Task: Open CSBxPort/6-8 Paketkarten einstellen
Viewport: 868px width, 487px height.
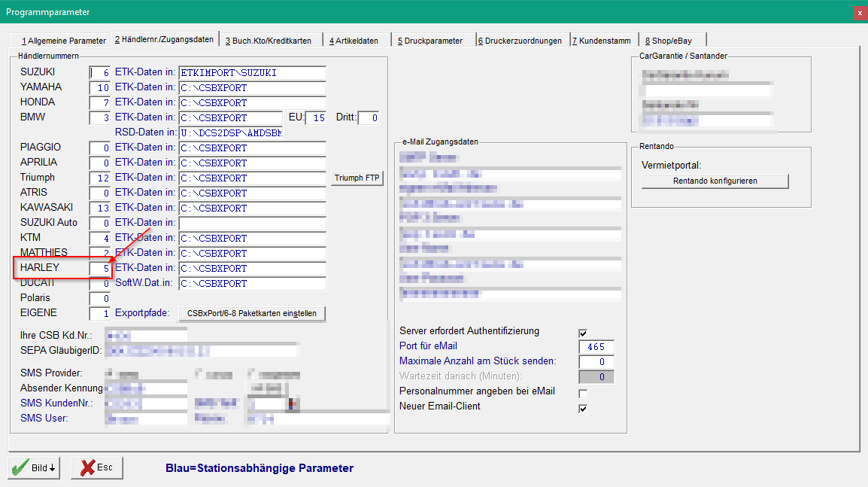Action: (252, 314)
